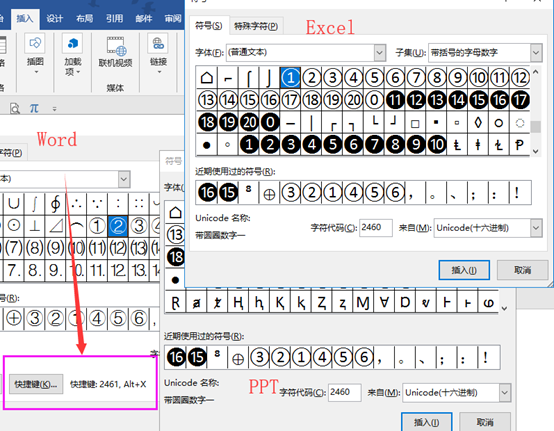Switch to the 审阅 ribbon tab
The height and width of the screenshot is (431, 554).
coord(173,18)
